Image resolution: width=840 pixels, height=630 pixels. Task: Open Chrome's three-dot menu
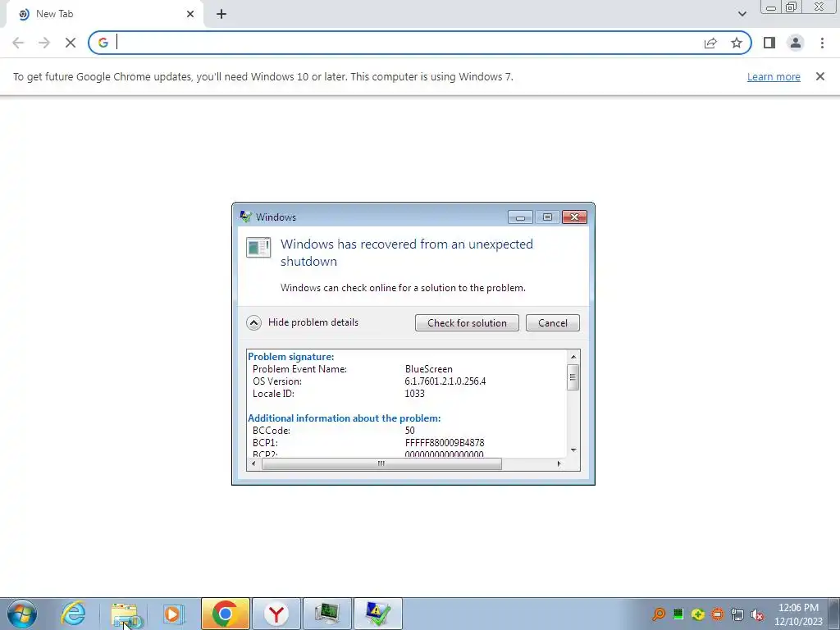[822, 43]
